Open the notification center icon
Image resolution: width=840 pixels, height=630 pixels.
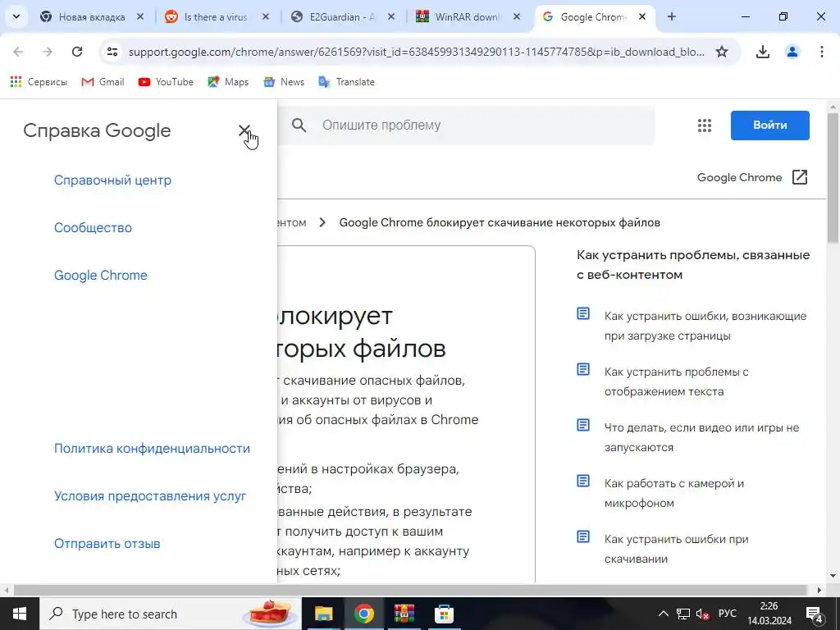pyautogui.click(x=815, y=614)
